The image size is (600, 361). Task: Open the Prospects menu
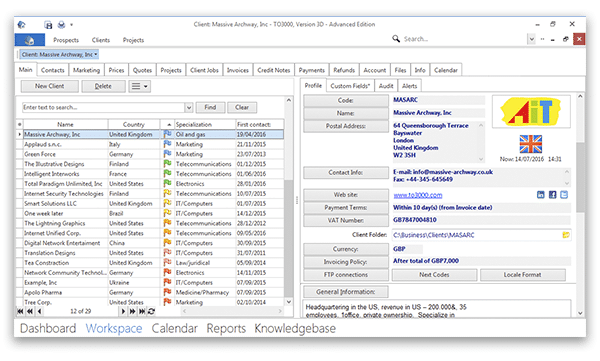[66, 40]
